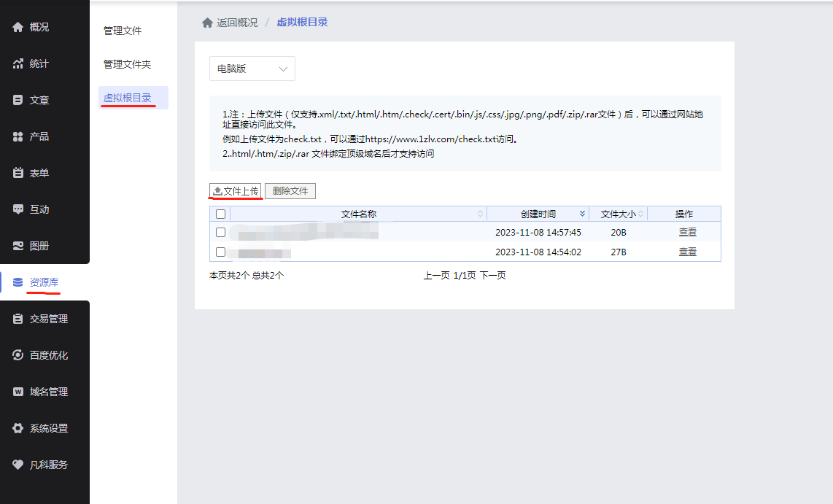Click the 2023-11-08 14:57:45 timestamp

tap(538, 232)
